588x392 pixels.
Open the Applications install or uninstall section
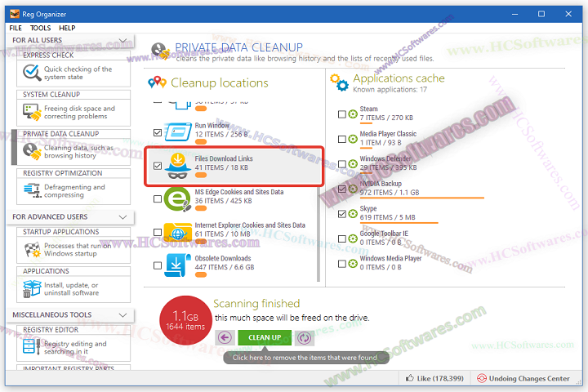tap(73, 285)
